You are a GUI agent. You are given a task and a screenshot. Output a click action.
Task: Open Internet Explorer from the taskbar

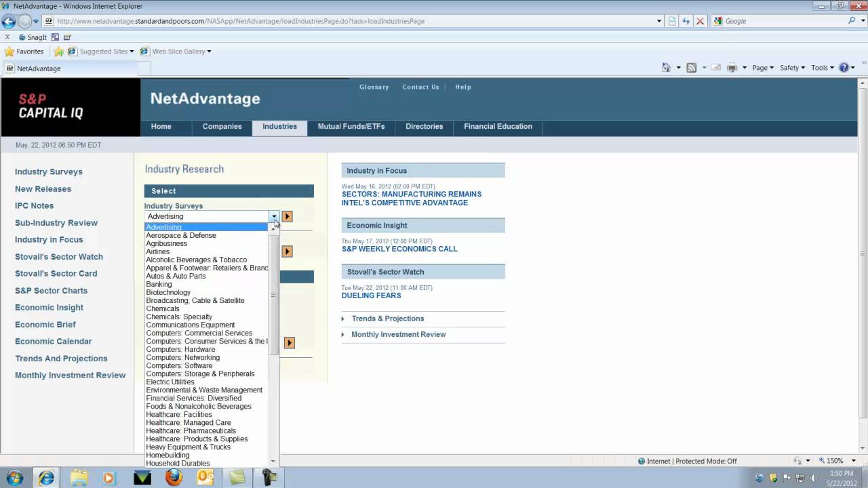46,478
